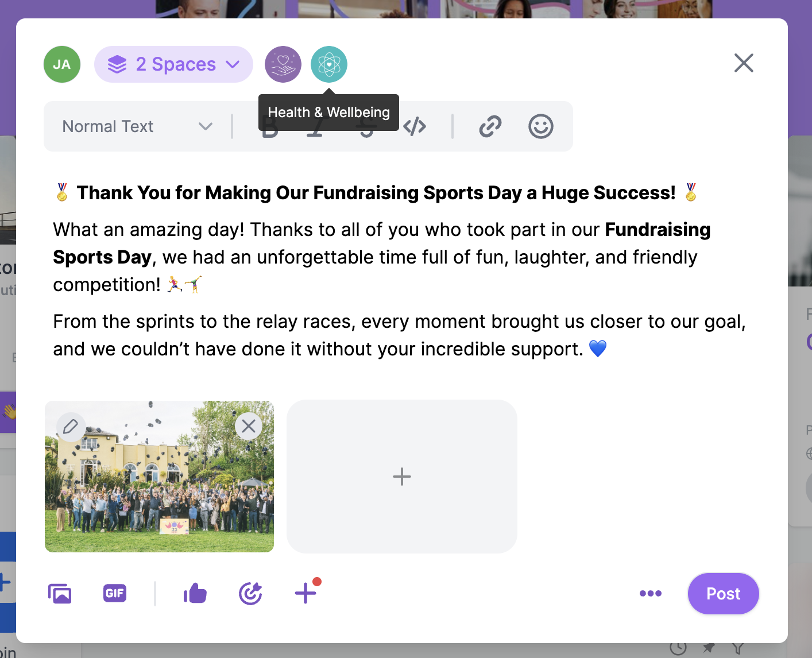Toggle italic formatting
Image resolution: width=812 pixels, height=658 pixels.
(315, 127)
